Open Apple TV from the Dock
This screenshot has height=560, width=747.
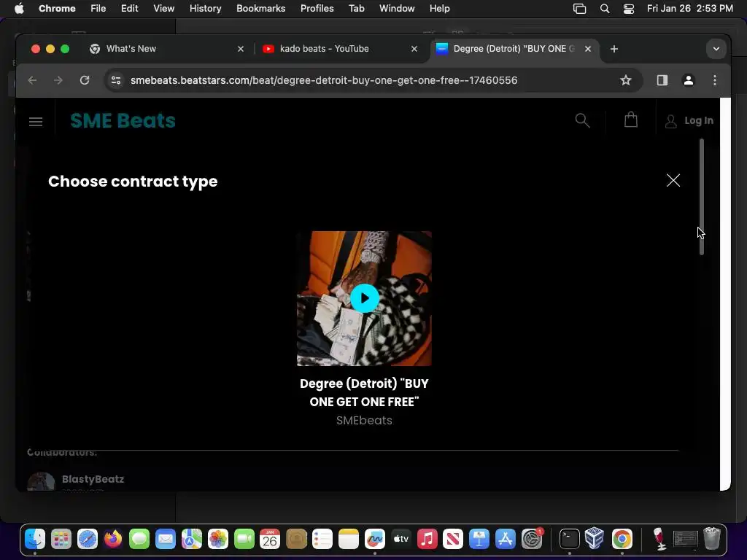(400, 539)
